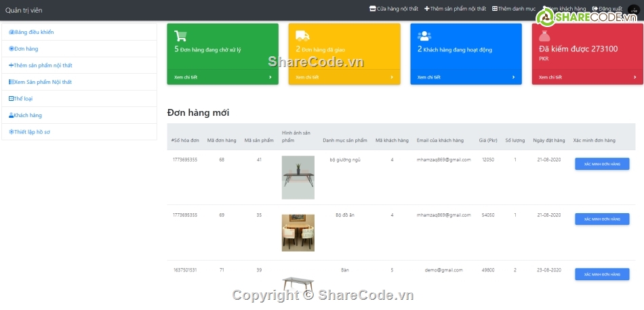Click the customers group icon on blue card
The image size is (644, 310).
(x=424, y=37)
